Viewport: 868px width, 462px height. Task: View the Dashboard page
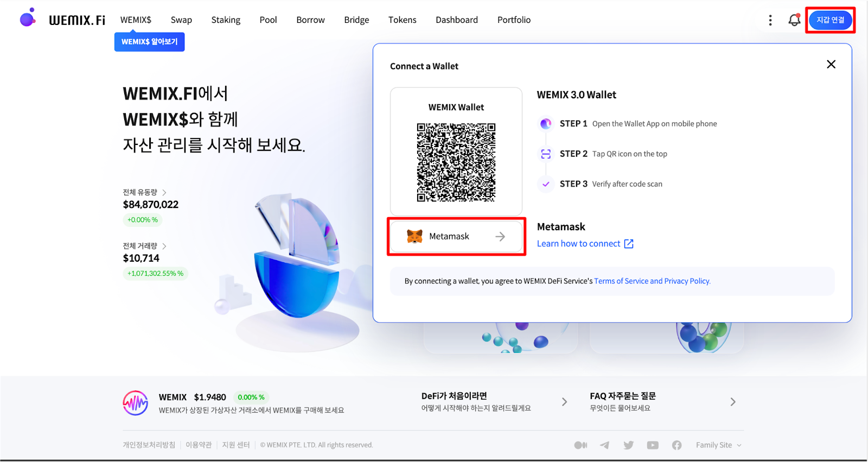(457, 20)
